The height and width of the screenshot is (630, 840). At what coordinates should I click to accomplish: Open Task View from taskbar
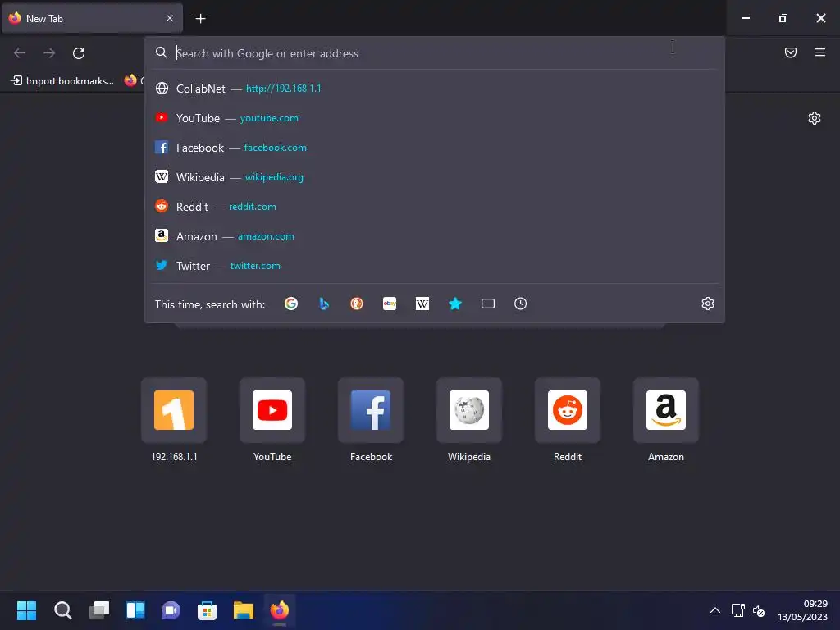pos(99,610)
